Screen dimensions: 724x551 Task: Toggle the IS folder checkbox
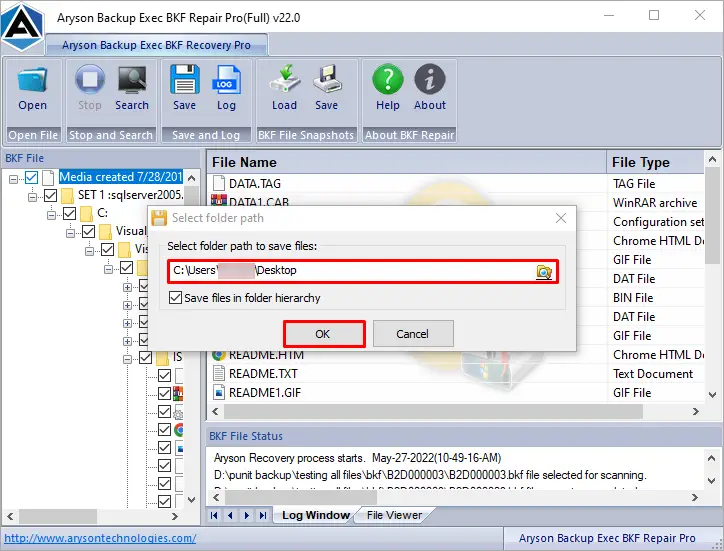pos(145,357)
